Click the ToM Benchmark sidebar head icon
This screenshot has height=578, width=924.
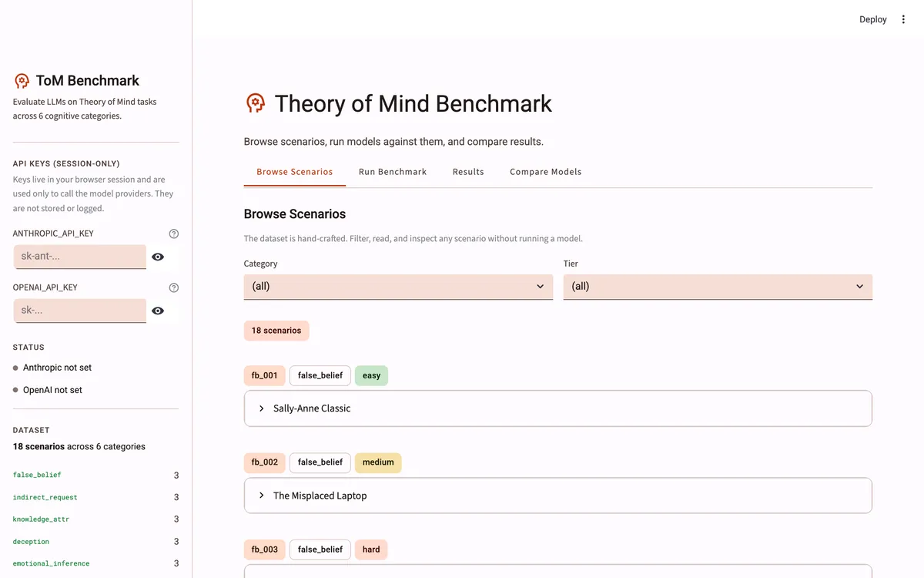[x=22, y=80]
